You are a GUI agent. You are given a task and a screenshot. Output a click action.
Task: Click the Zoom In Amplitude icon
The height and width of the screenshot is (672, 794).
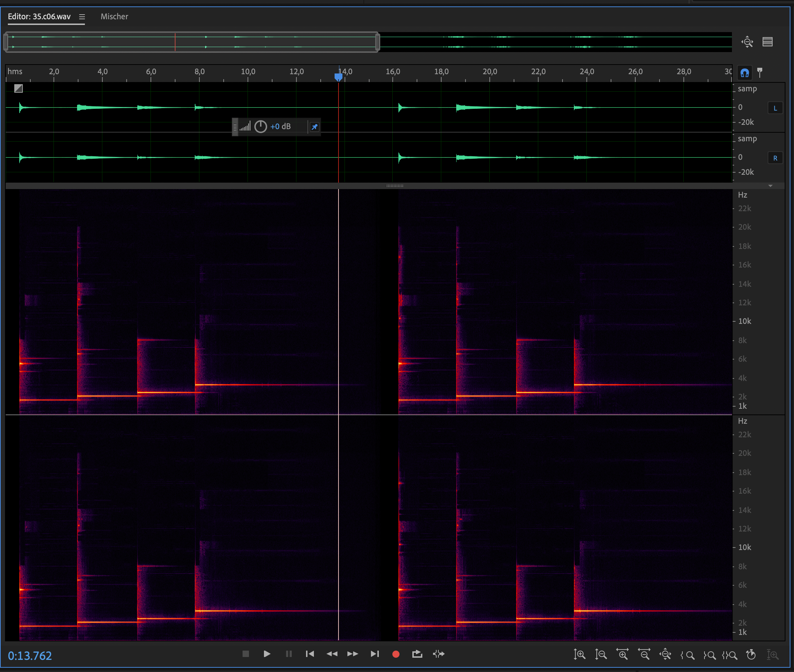pos(580,655)
